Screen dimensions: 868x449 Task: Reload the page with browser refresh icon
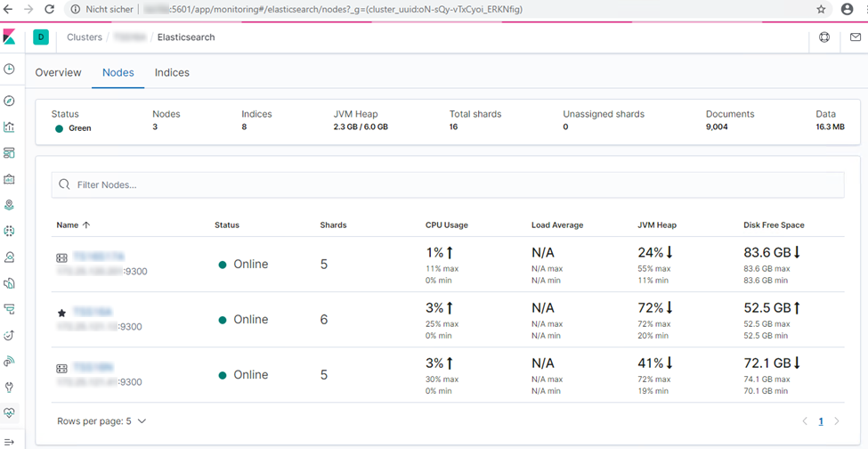49,10
